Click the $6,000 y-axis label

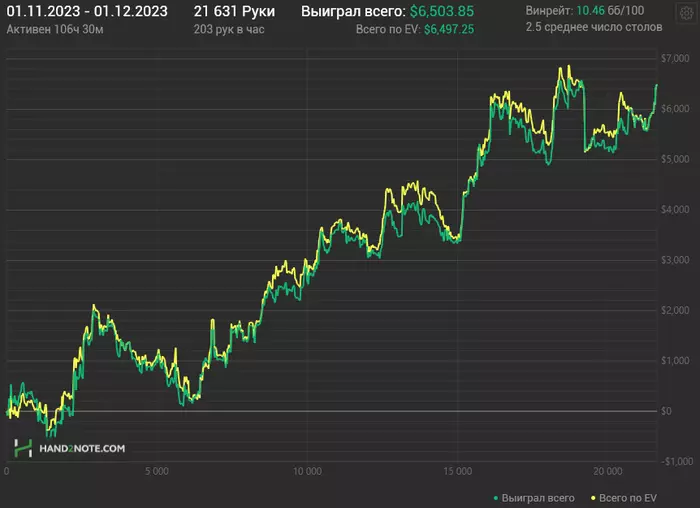[x=675, y=108]
